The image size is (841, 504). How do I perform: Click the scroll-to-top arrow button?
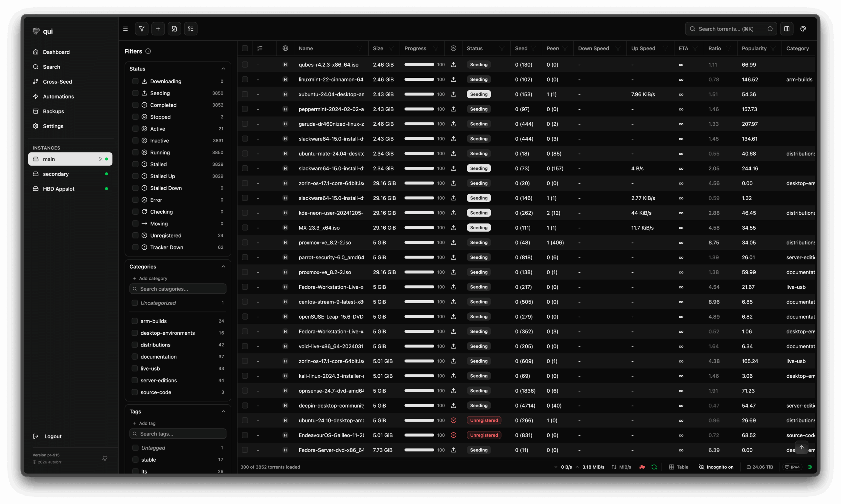coord(801,447)
